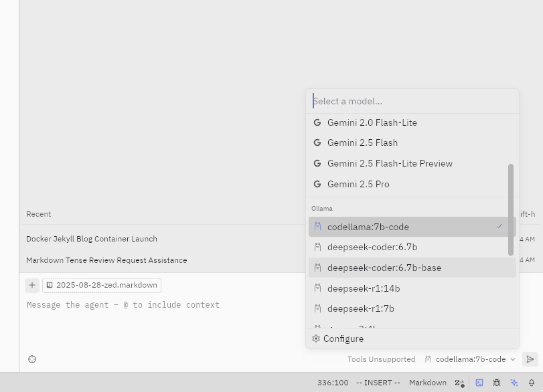The image size is (543, 392).
Task: Click the model list scrollbar
Action: pyautogui.click(x=510, y=209)
